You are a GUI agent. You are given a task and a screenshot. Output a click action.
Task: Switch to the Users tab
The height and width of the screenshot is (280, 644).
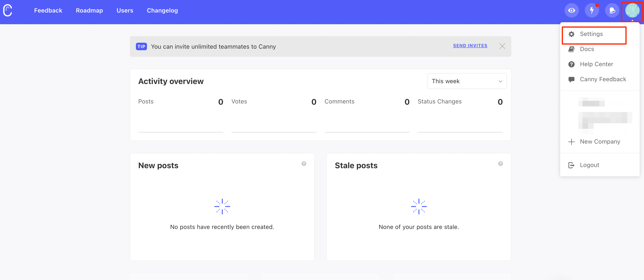[125, 11]
